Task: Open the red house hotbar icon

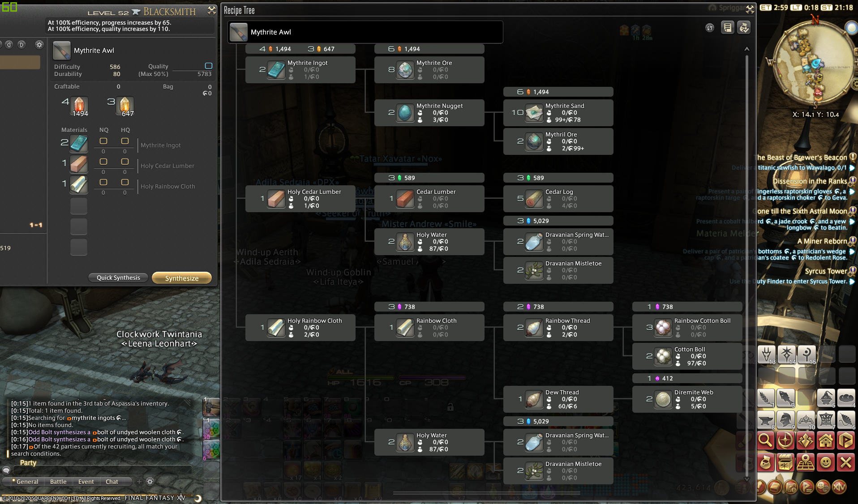Action: 825,441
